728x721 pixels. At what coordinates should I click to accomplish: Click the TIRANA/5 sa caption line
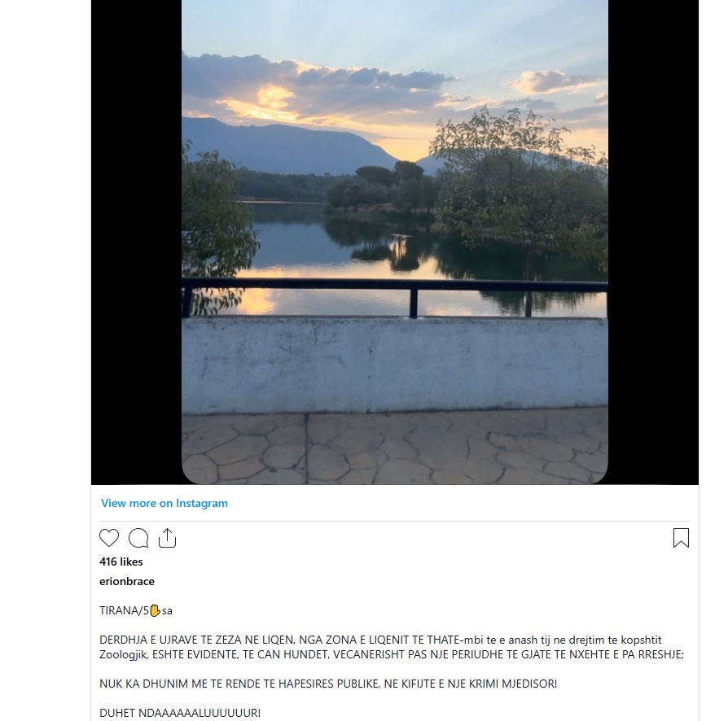(x=136, y=610)
